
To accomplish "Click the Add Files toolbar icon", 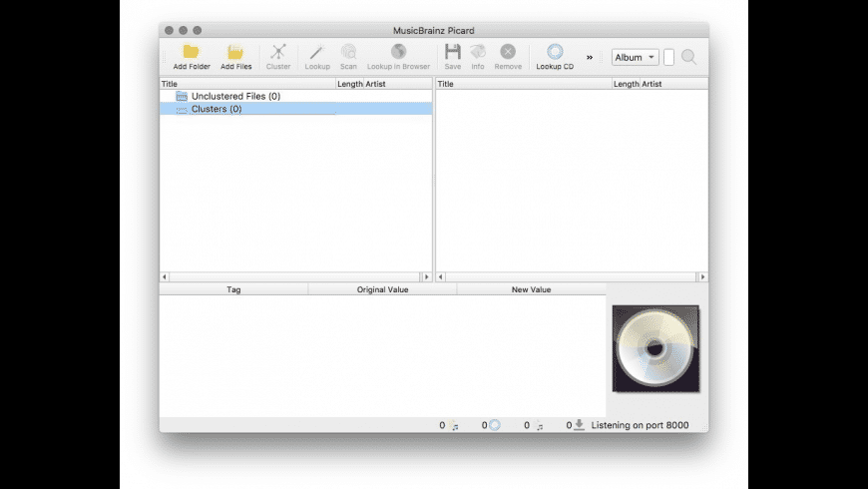I will (235, 52).
